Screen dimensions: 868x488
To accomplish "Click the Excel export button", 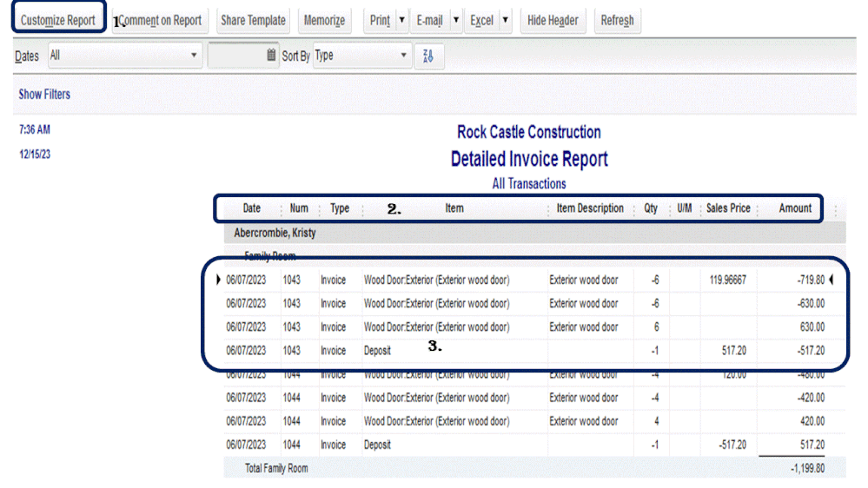I will click(481, 21).
